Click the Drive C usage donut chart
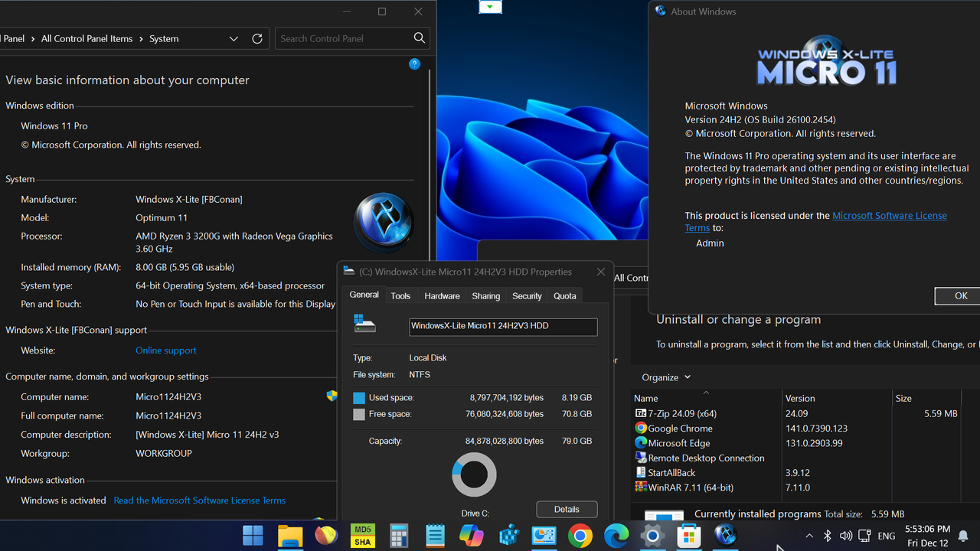The image size is (980, 551). click(474, 474)
